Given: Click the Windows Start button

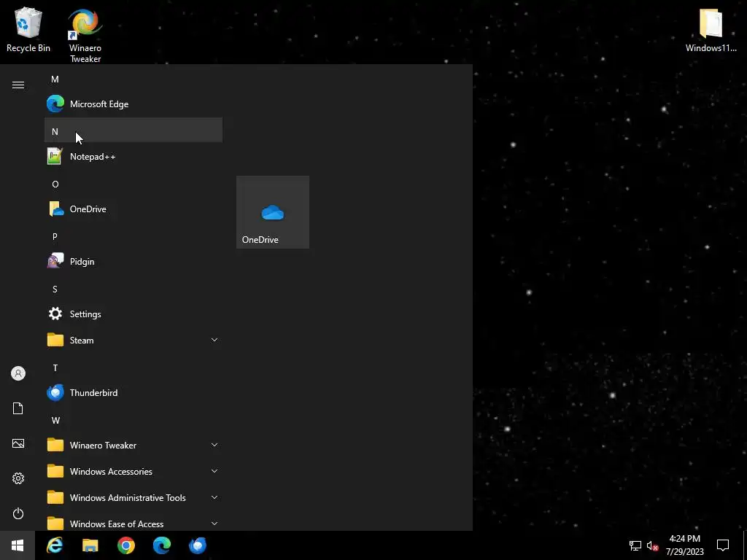Looking at the screenshot, I should point(18,545).
